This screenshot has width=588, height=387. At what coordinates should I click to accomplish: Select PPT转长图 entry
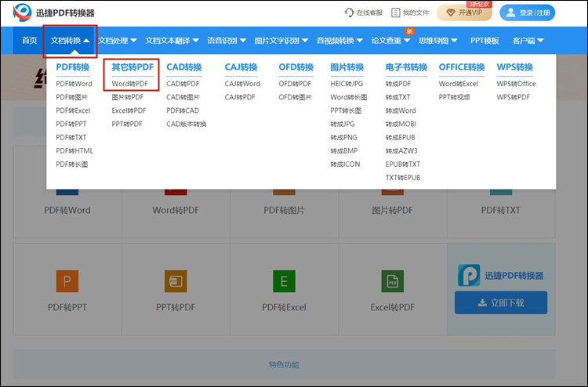pos(346,110)
